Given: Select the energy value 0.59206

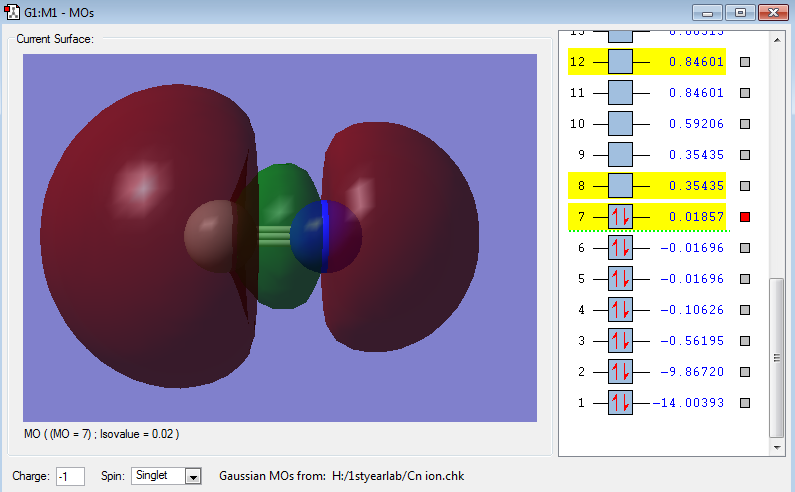Looking at the screenshot, I should pos(699,124).
